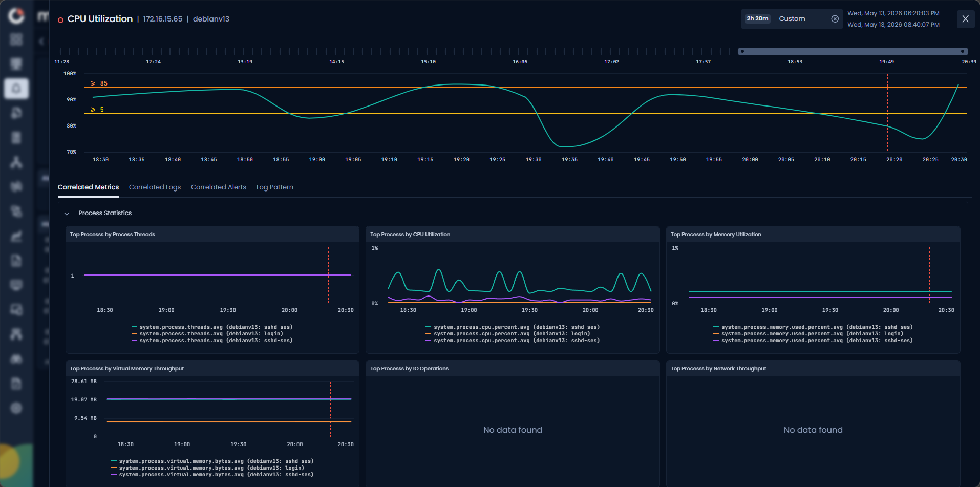Click the end date 08:40:07 PM text
The image size is (980, 487).
point(893,25)
